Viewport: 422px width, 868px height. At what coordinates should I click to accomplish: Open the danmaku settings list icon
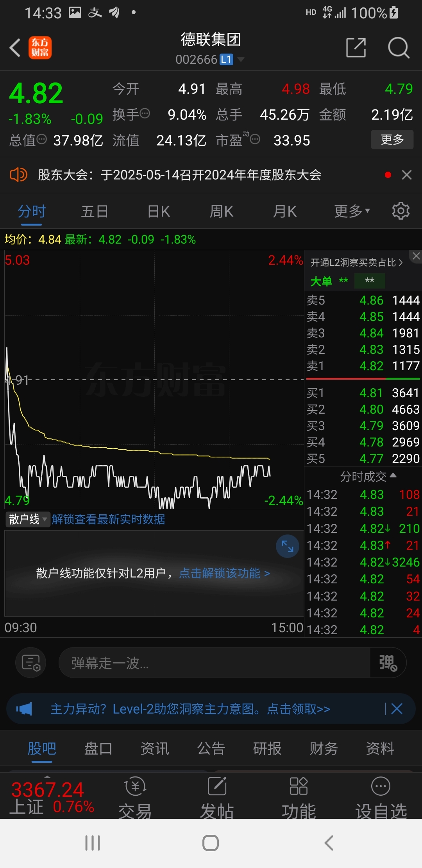click(31, 662)
